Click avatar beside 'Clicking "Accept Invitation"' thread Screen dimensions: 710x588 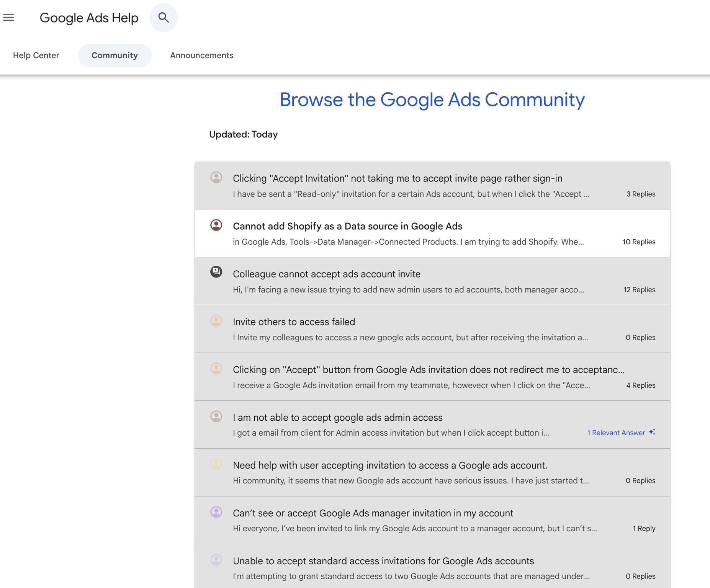[216, 177]
